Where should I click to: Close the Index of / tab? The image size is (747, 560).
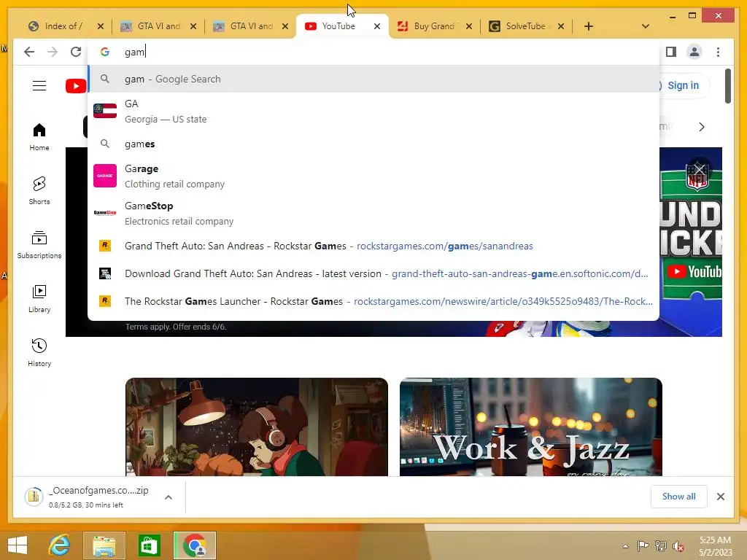[100, 26]
